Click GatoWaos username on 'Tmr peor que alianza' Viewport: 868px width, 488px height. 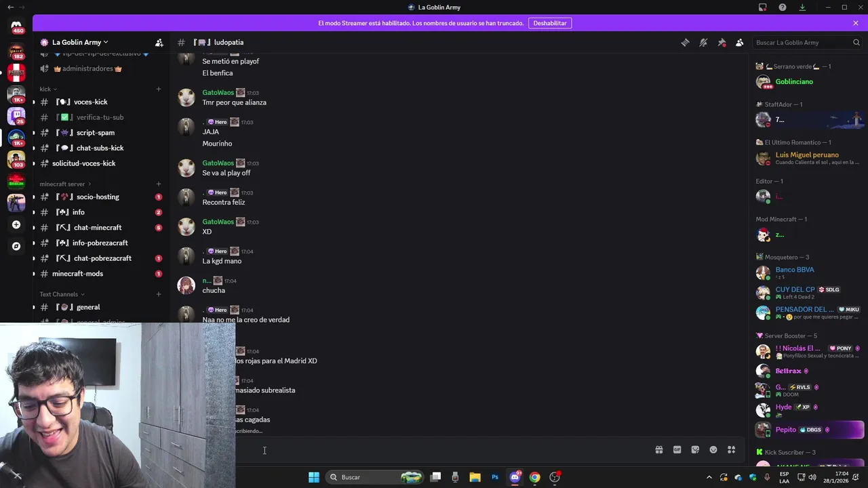218,93
